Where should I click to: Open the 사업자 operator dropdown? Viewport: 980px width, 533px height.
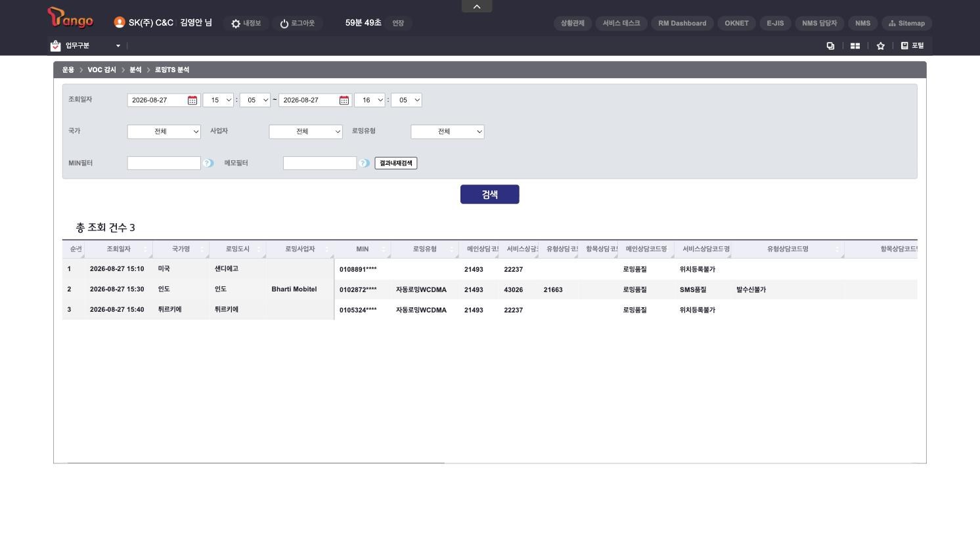click(x=306, y=132)
